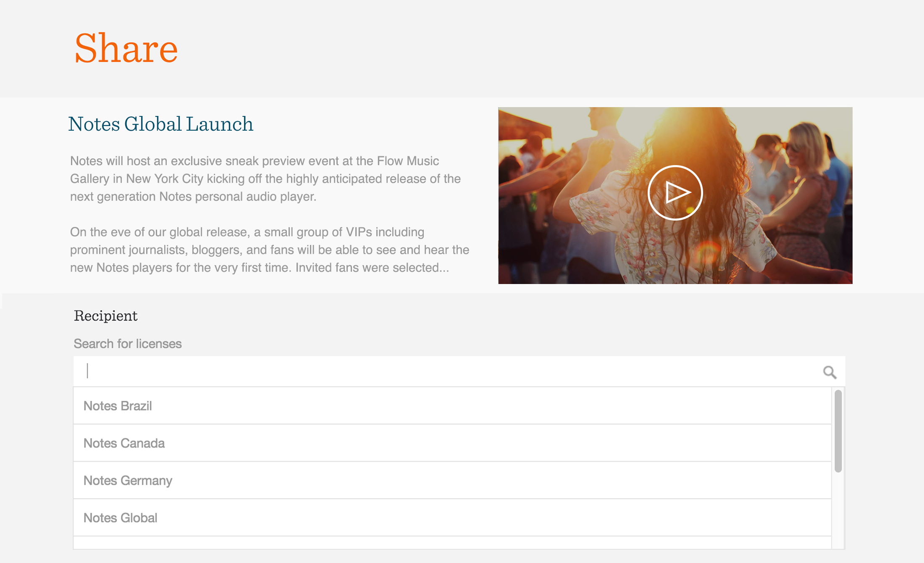Click the word VIPs in the description
This screenshot has width=924, height=563.
coord(359,232)
